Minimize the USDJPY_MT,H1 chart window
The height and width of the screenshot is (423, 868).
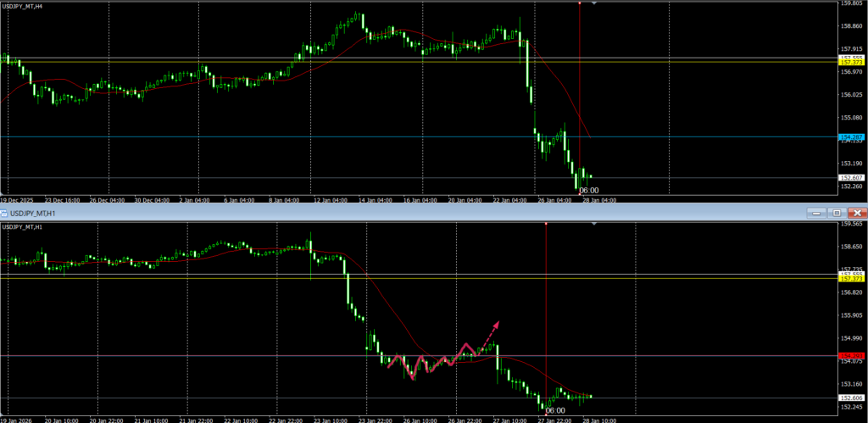click(816, 213)
